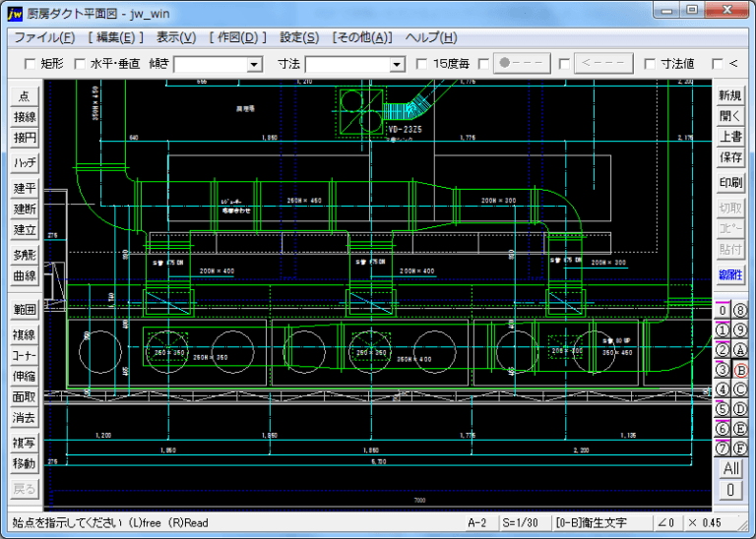Click the 面取 chamfer tool
The height and width of the screenshot is (539, 756).
pos(24,396)
